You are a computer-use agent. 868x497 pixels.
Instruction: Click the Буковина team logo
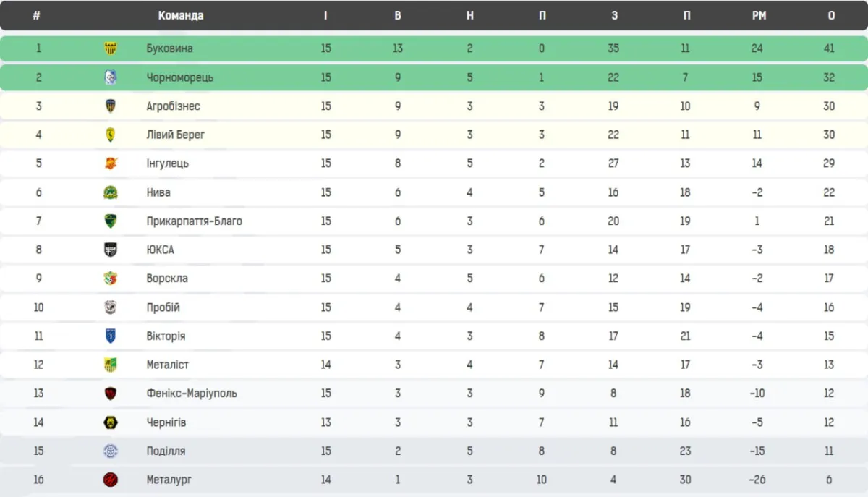pos(111,48)
